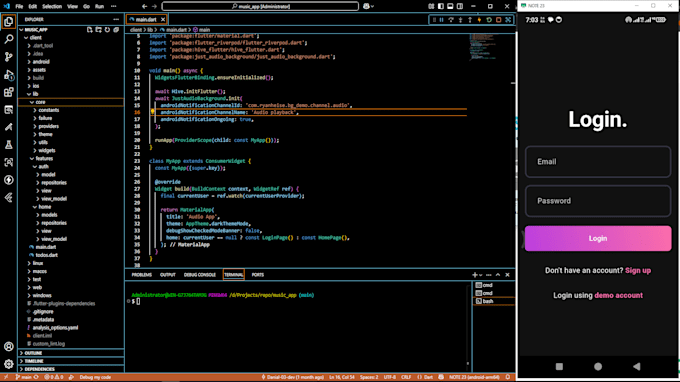Close the bottom terminal panel
This screenshot has width=680, height=382.
[x=507, y=274]
